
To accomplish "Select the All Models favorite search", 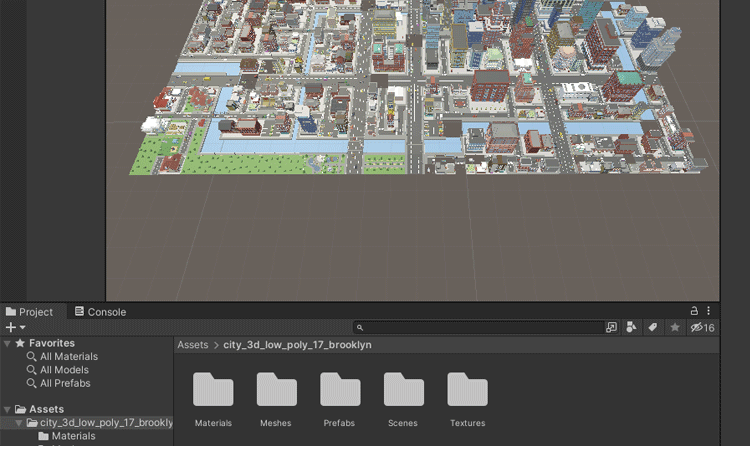I will point(64,370).
